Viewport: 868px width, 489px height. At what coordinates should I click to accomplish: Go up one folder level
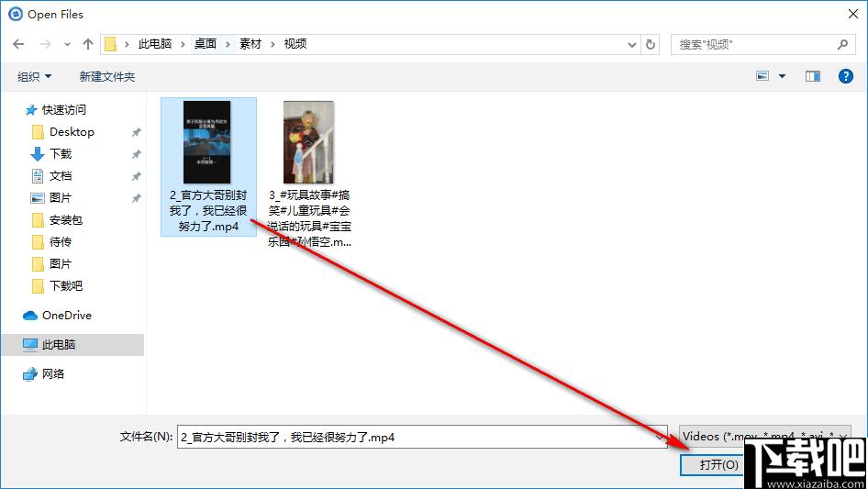(x=87, y=44)
